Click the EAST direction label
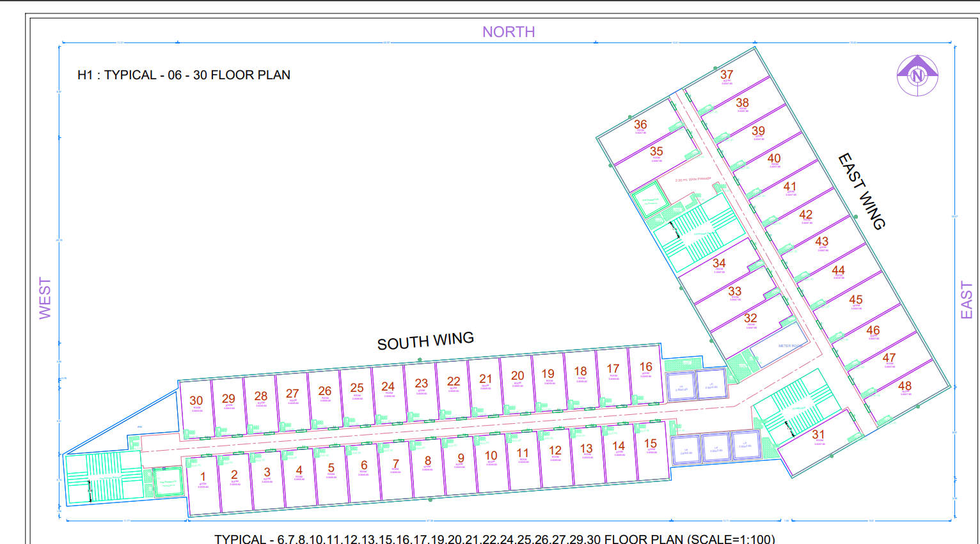This screenshot has width=980, height=544. pyautogui.click(x=967, y=300)
